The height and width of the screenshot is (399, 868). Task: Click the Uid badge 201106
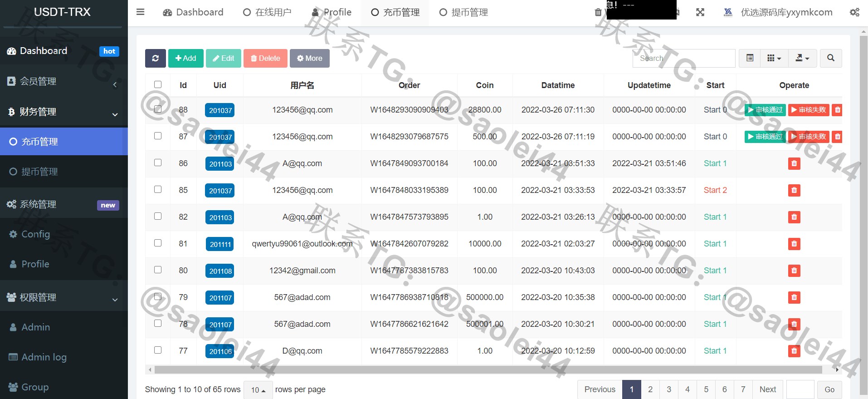[220, 351]
